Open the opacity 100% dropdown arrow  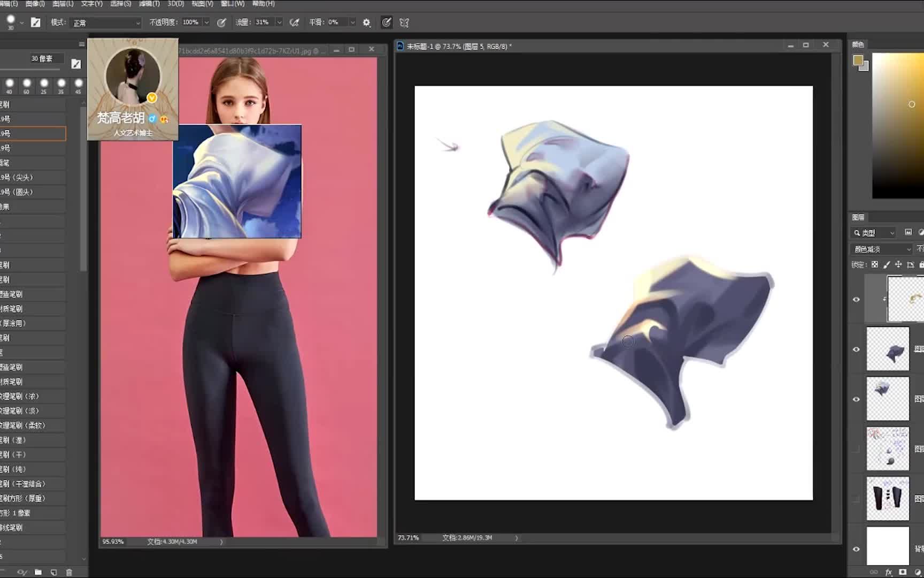(206, 22)
